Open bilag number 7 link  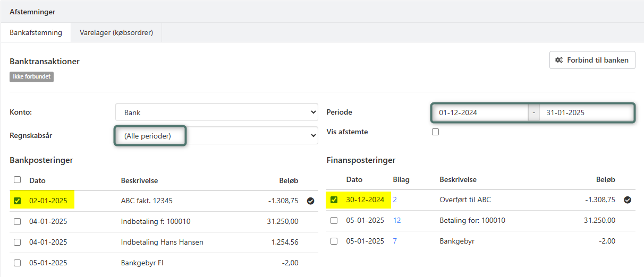(x=395, y=241)
